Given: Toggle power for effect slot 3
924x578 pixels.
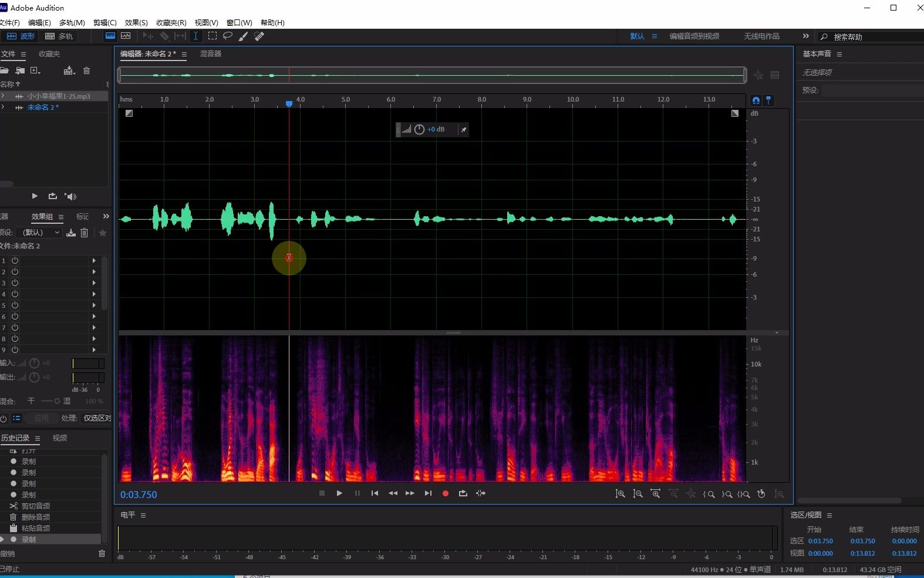Looking at the screenshot, I should pos(15,283).
